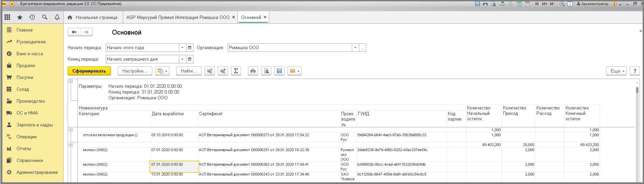This screenshot has width=644, height=184.
Task: Open Покупки section in sidebar
Action: [33, 77]
